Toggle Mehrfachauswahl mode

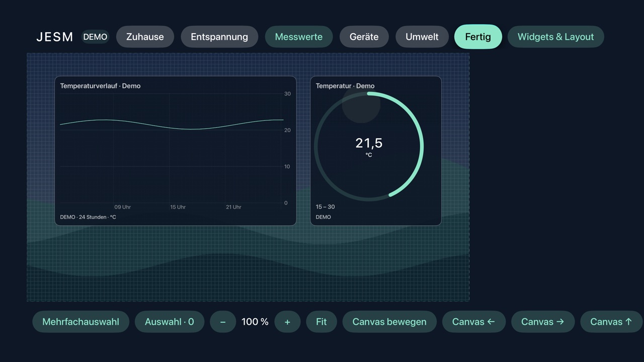[x=80, y=322]
